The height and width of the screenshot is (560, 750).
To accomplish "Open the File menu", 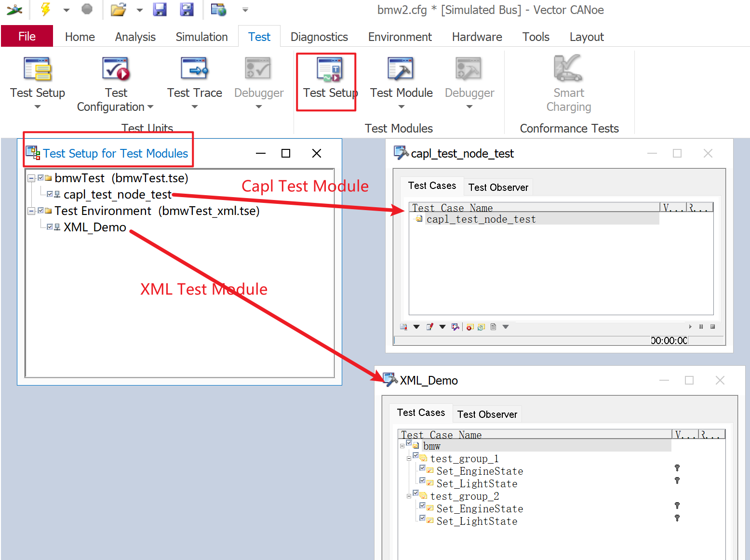I will [x=27, y=36].
